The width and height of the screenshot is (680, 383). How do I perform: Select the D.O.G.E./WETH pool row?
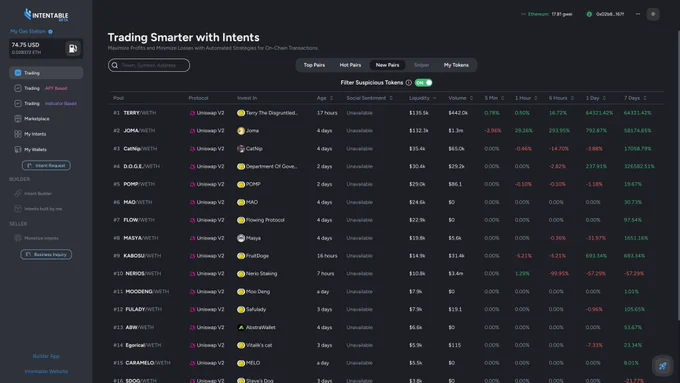point(386,166)
